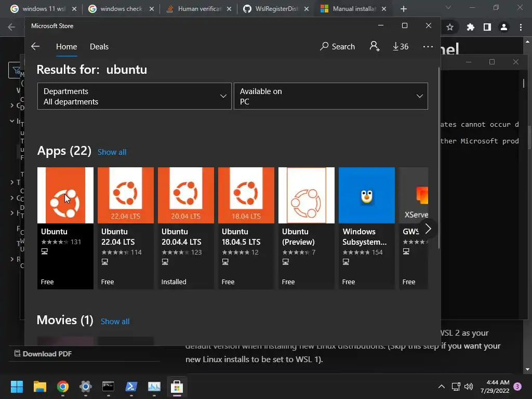Image resolution: width=532 pixels, height=399 pixels.
Task: Open the Search in Microsoft Store
Action: point(337,46)
